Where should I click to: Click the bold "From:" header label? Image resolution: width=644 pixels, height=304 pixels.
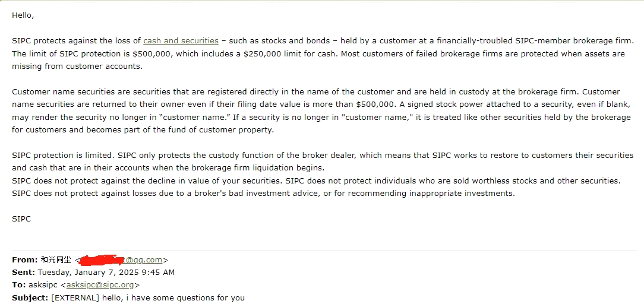[x=24, y=260]
